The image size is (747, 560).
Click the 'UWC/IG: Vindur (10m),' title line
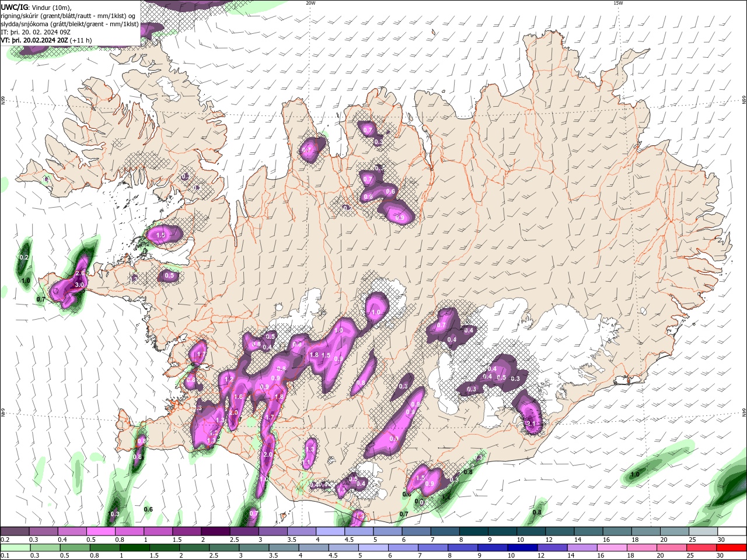click(36, 6)
